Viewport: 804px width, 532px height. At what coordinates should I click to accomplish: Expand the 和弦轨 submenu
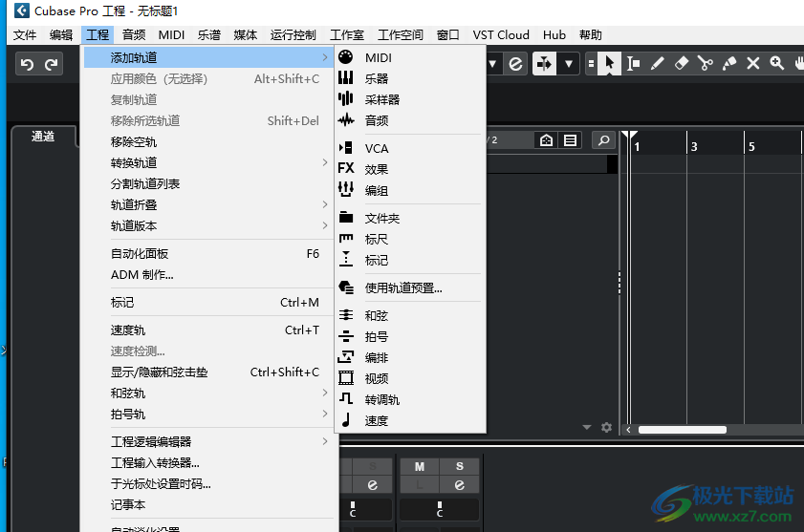pyautogui.click(x=208, y=393)
